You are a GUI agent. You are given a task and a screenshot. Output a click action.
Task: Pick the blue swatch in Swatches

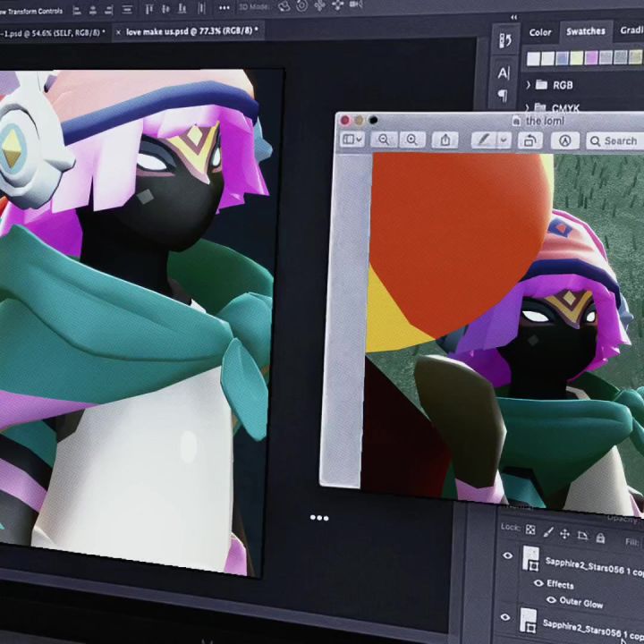pos(562,58)
